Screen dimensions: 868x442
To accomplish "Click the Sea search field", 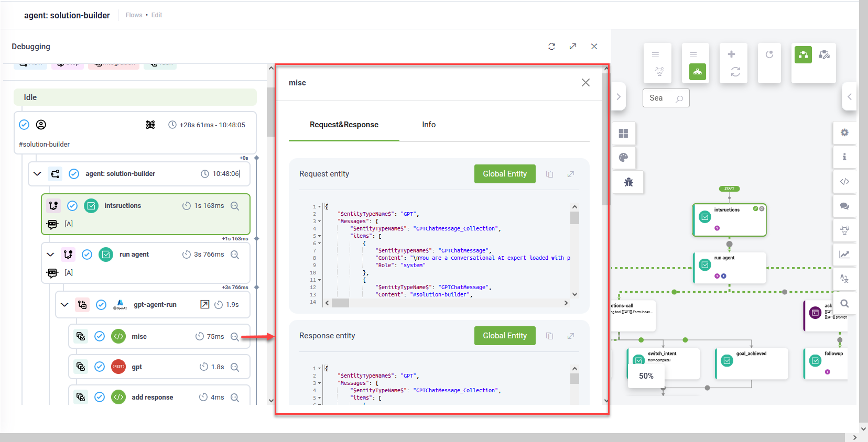I will [666, 98].
